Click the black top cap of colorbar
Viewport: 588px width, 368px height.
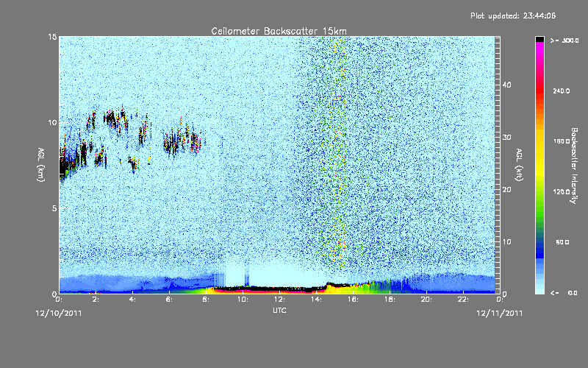pyautogui.click(x=539, y=39)
